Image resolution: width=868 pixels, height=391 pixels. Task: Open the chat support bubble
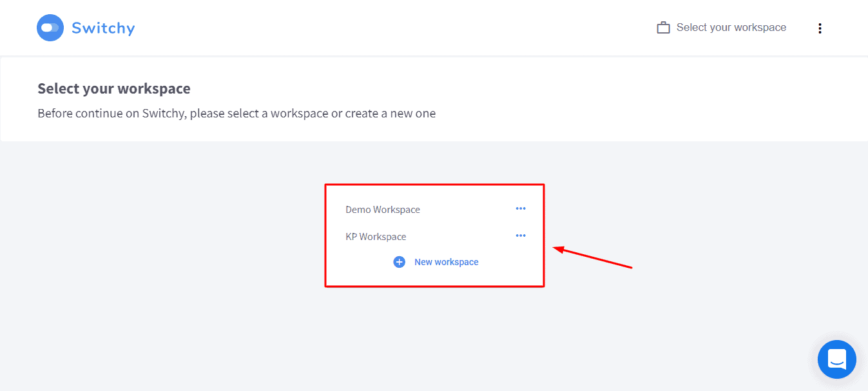click(x=837, y=359)
